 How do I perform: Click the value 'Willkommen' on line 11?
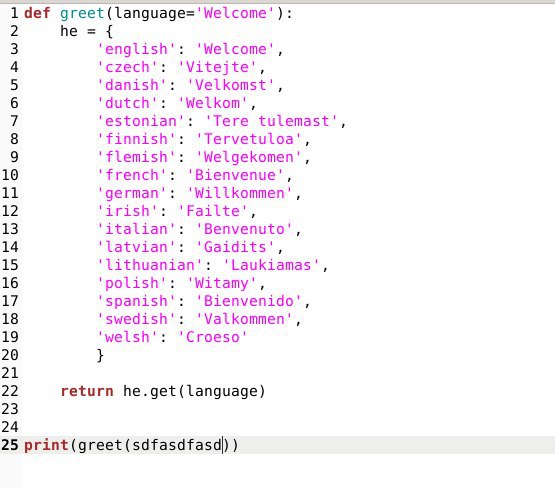(240, 193)
